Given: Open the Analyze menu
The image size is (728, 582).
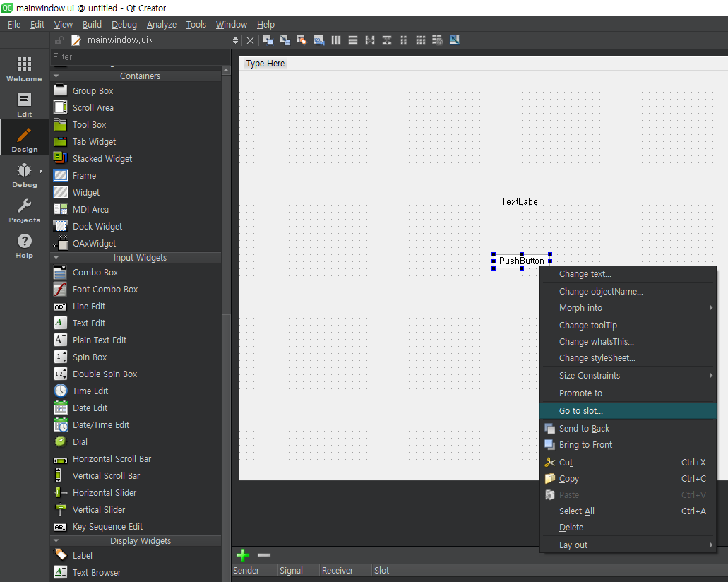Looking at the screenshot, I should (162, 25).
